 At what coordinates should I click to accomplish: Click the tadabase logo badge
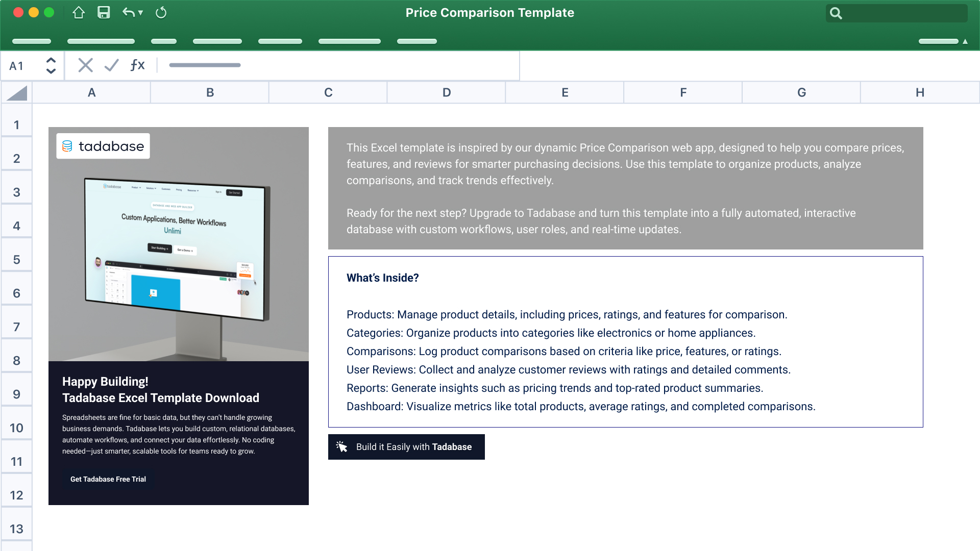click(103, 146)
